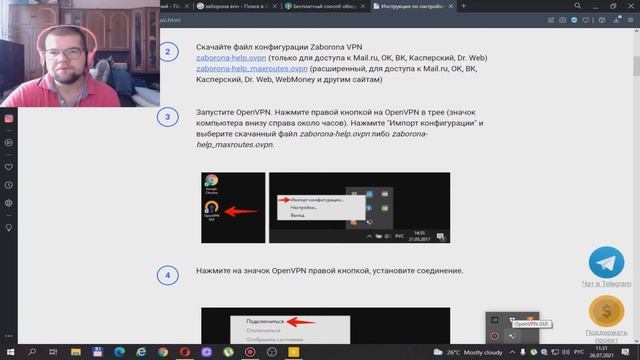The image size is (640, 360).
Task: Open the Easy Setup menu icon
Action: point(631,20)
